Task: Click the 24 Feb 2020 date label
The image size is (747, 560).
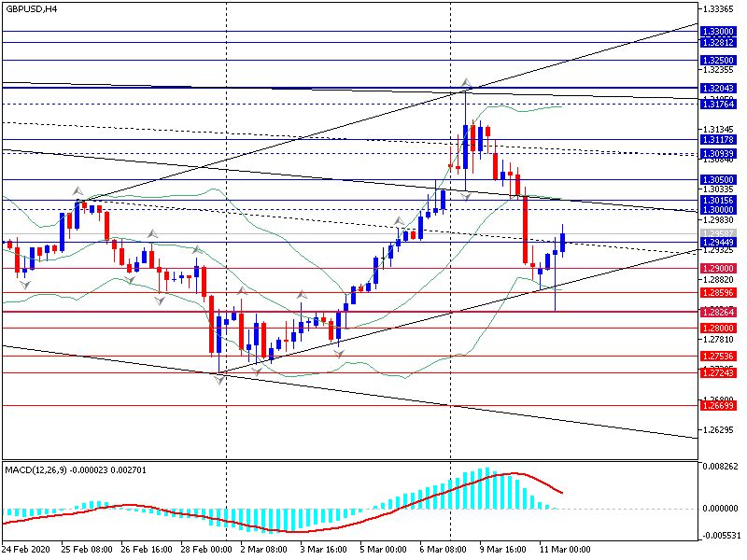Action: tap(28, 550)
